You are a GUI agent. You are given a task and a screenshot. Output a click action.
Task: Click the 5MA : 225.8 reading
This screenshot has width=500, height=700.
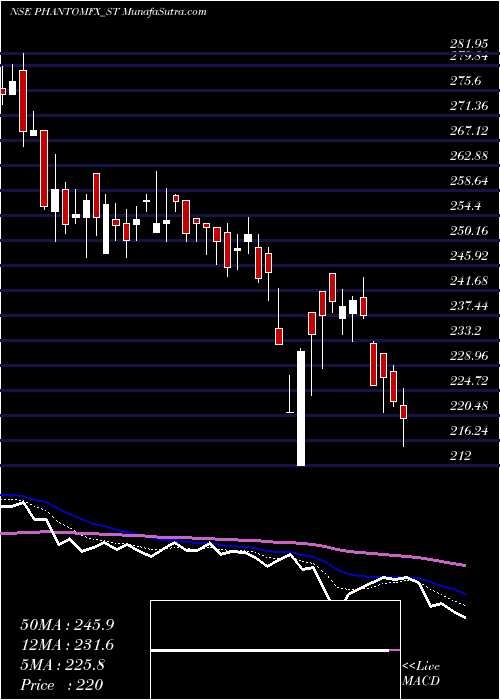pyautogui.click(x=62, y=665)
